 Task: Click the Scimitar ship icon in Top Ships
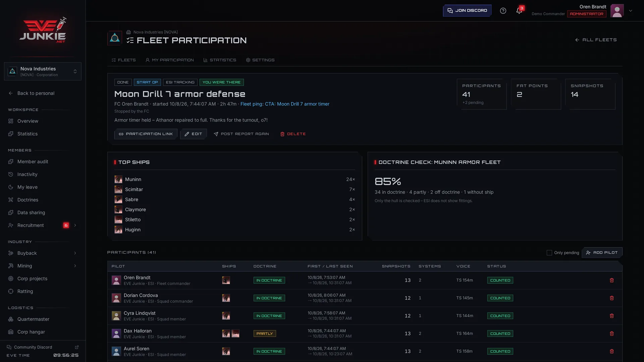click(x=118, y=189)
